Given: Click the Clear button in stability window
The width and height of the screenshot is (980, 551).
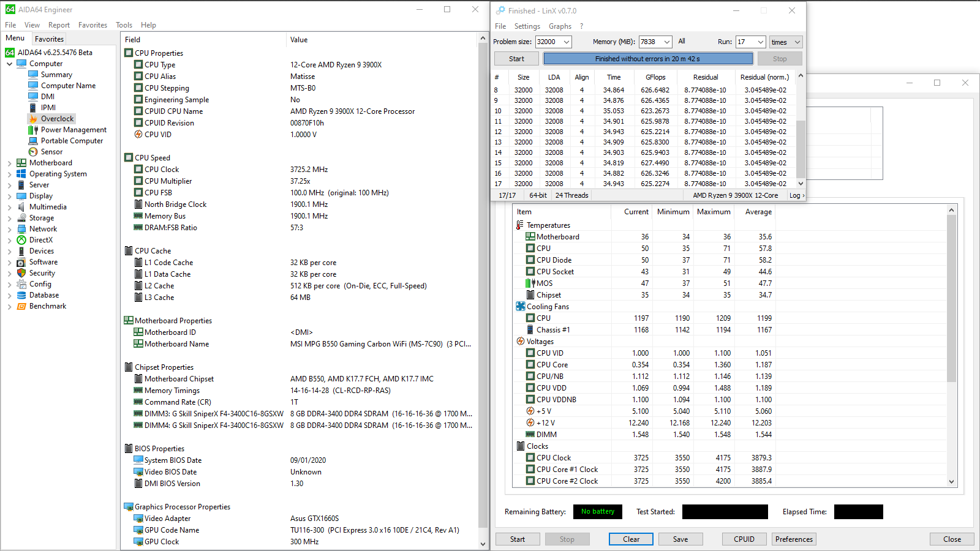Looking at the screenshot, I should click(631, 539).
